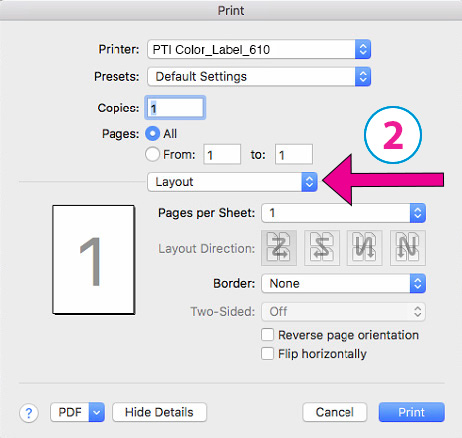This screenshot has height=438, width=462.
Task: Open help with the question mark icon
Action: 29,413
